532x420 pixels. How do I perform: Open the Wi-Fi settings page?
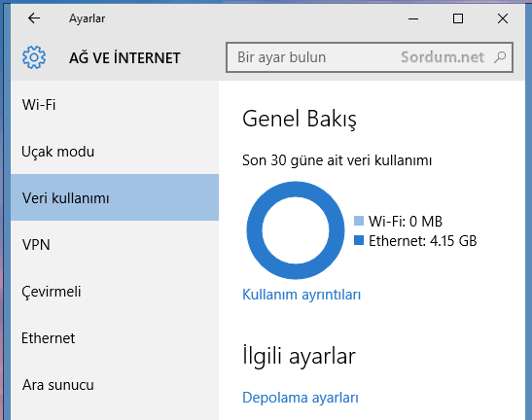click(x=115, y=104)
